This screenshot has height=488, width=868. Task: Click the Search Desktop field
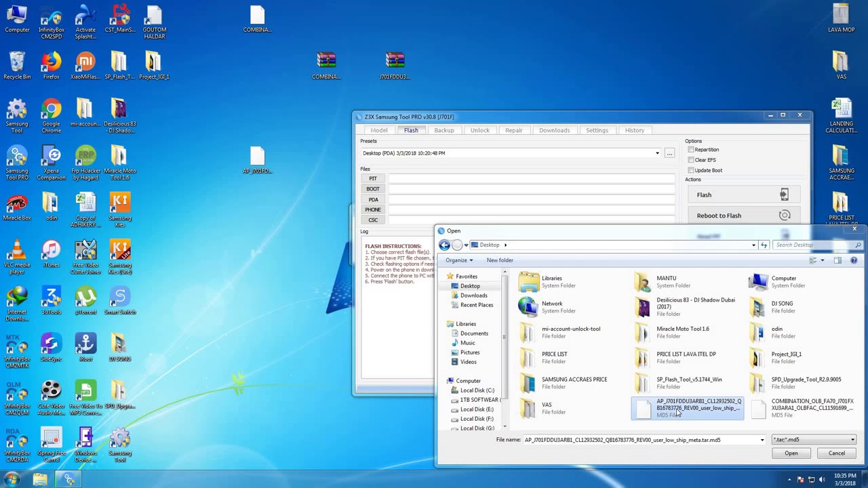click(x=818, y=245)
